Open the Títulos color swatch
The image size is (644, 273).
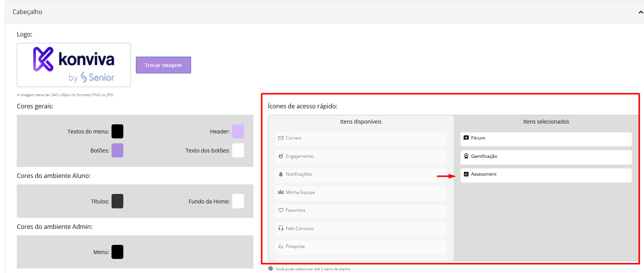point(117,201)
